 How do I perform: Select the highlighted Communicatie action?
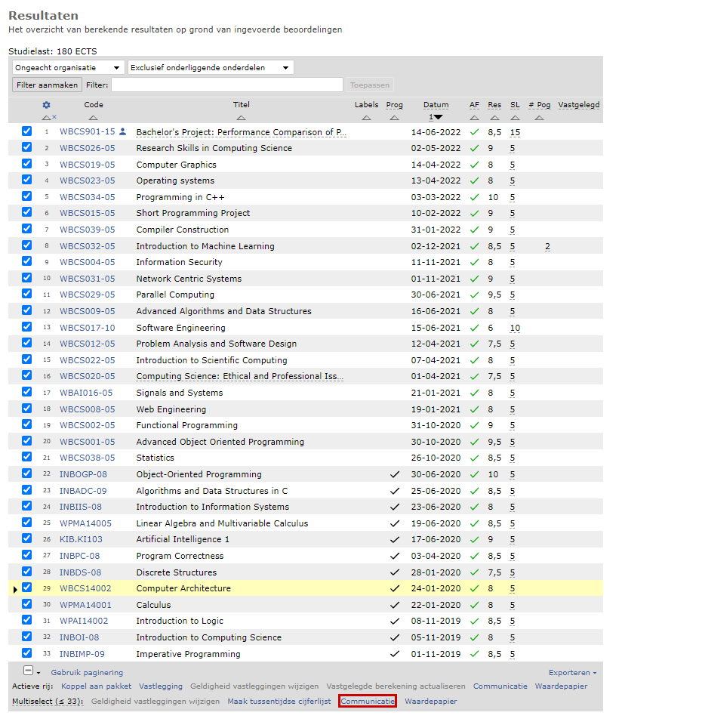[368, 701]
